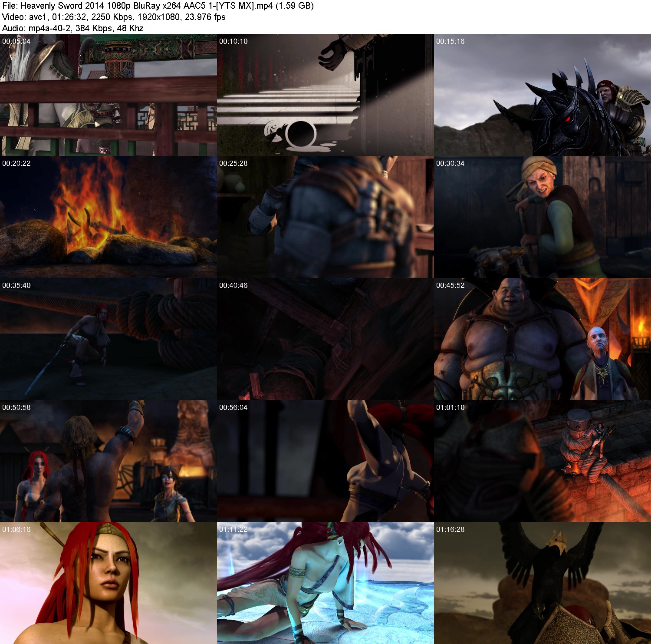Click the 01:16:28 timestamp label
This screenshot has width=651, height=644.
[450, 529]
